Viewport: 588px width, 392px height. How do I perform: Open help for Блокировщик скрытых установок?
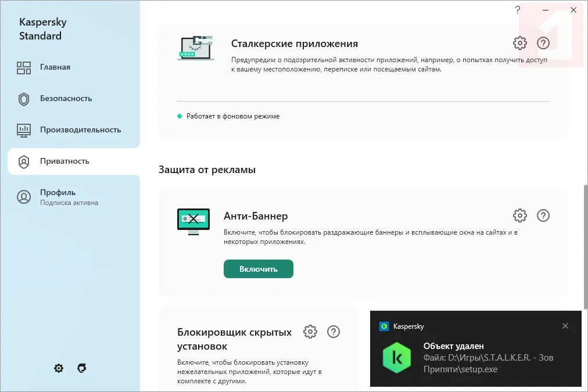coord(334,332)
